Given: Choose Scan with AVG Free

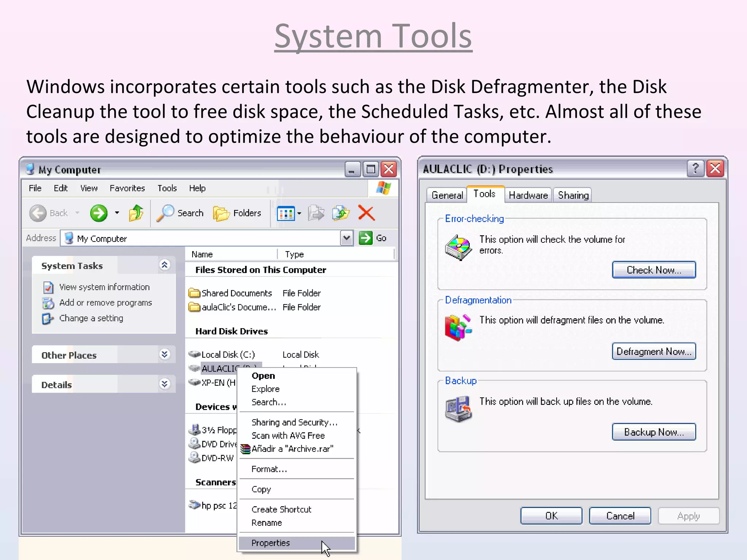Looking at the screenshot, I should (x=297, y=436).
